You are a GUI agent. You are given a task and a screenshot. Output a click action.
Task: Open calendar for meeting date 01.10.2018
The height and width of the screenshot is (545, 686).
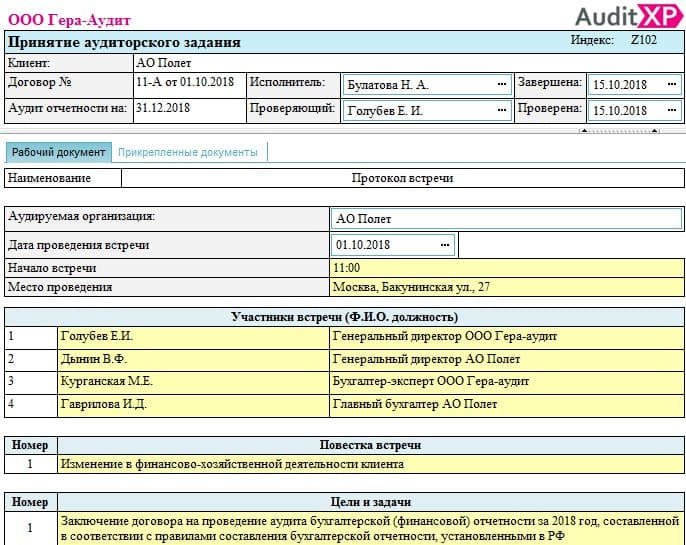pos(445,244)
